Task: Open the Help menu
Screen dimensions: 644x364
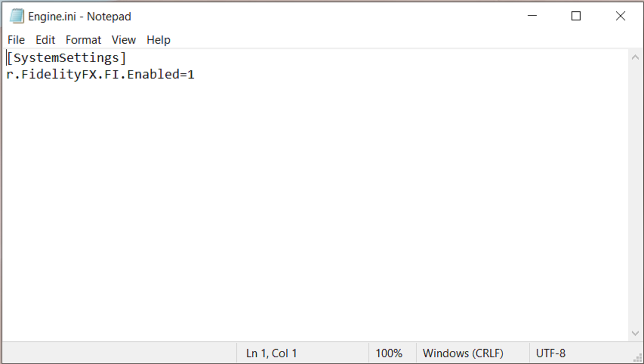Action: (158, 40)
